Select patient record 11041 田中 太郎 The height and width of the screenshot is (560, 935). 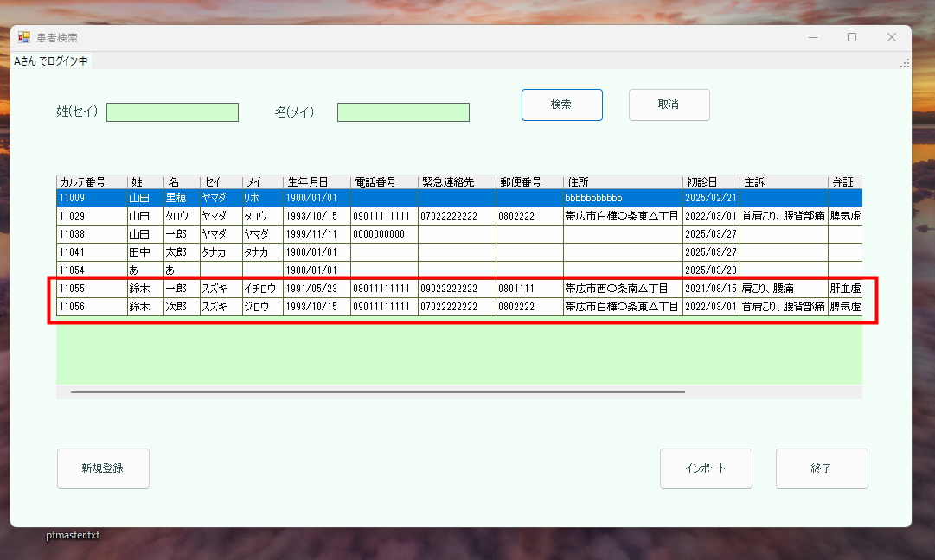259,251
